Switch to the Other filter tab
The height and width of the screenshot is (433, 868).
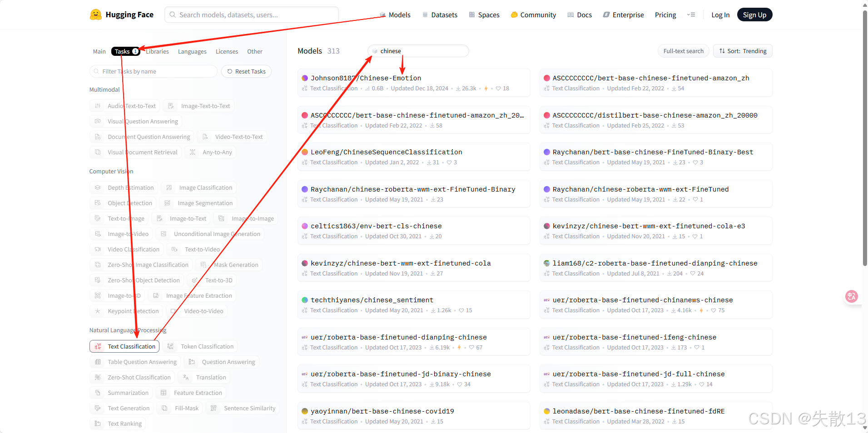point(255,51)
